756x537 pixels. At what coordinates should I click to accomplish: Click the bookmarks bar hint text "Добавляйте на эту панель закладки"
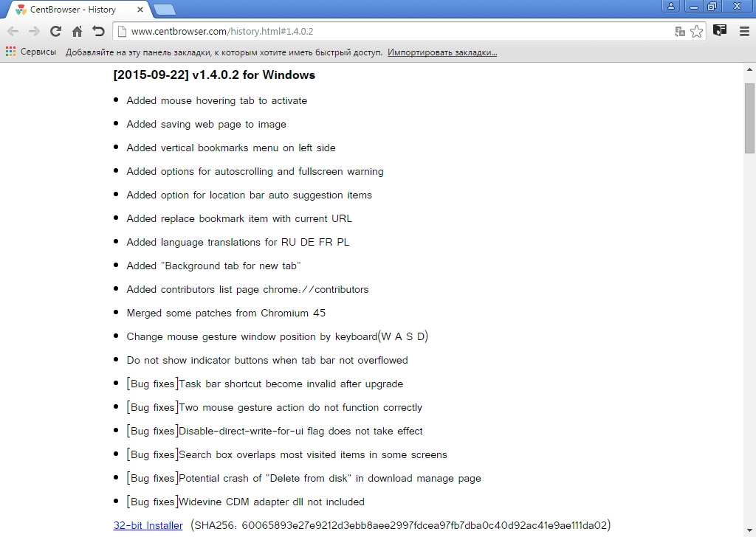click(224, 52)
